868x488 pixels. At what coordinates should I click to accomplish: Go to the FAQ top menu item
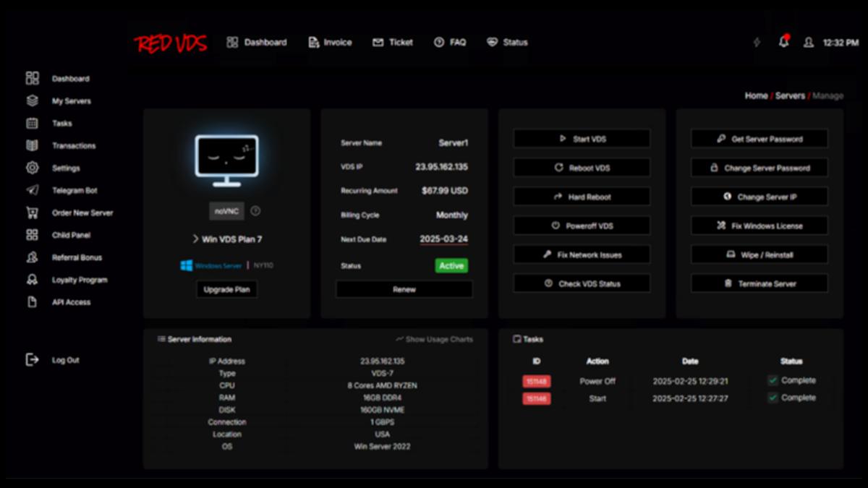450,43
